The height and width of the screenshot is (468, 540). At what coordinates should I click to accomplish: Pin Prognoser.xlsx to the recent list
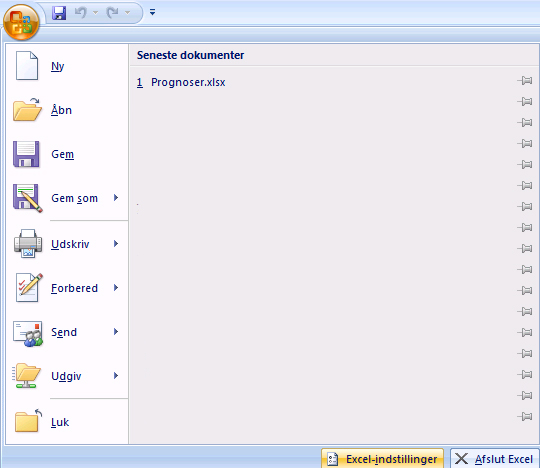point(525,81)
